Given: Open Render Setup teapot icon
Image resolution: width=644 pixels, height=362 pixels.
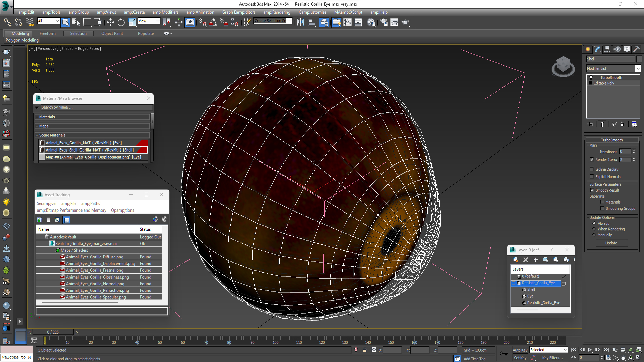Looking at the screenshot, I should pos(383,22).
